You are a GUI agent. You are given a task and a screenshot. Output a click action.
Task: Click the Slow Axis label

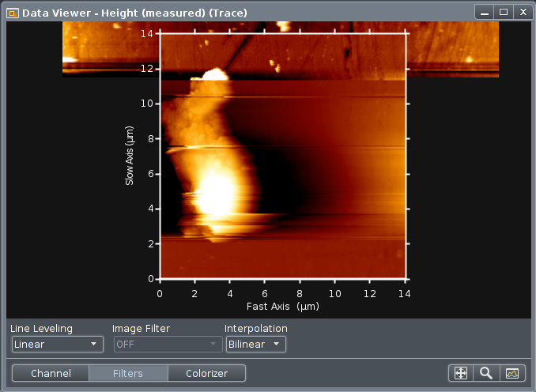point(129,156)
